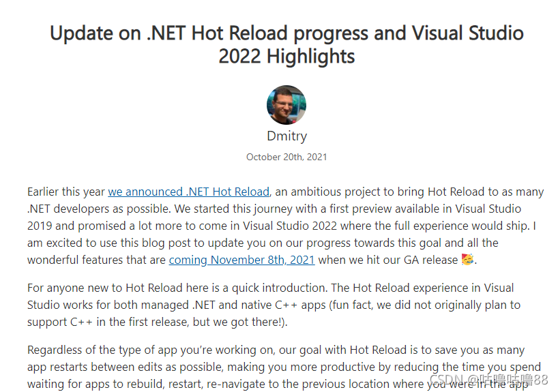
Task: Click the CSDN watermark text at bottom right
Action: click(488, 380)
